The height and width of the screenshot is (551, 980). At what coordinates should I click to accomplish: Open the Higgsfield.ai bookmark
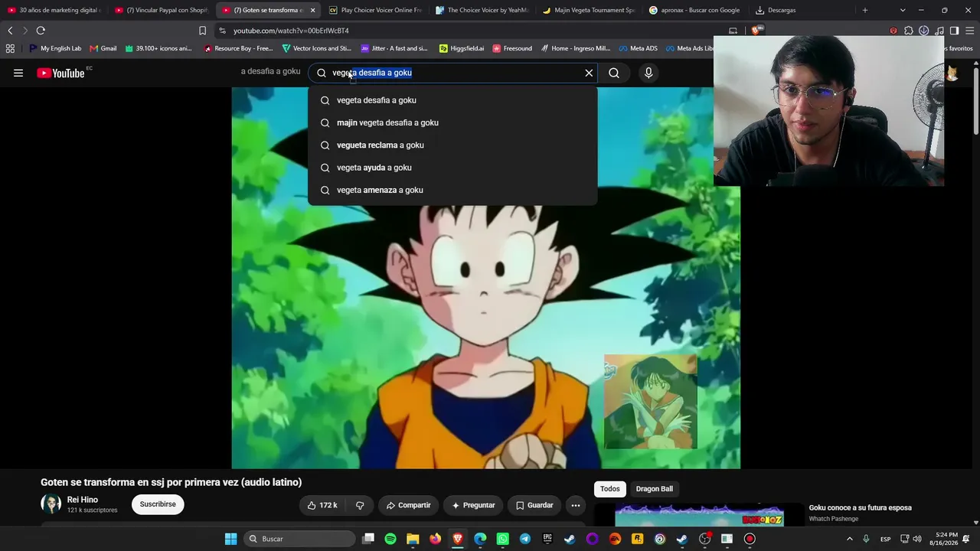[462, 48]
